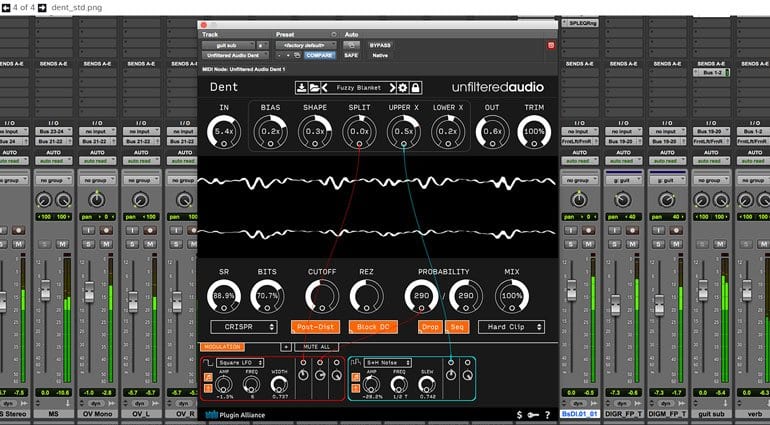770x425 pixels.
Task: Click the WIDTH knob in Square LFO modulator
Action: 279,384
